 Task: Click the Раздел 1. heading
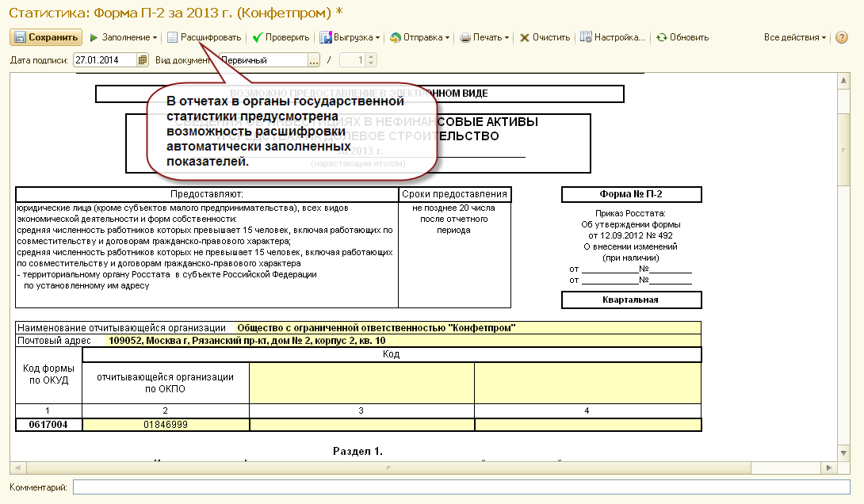[357, 451]
